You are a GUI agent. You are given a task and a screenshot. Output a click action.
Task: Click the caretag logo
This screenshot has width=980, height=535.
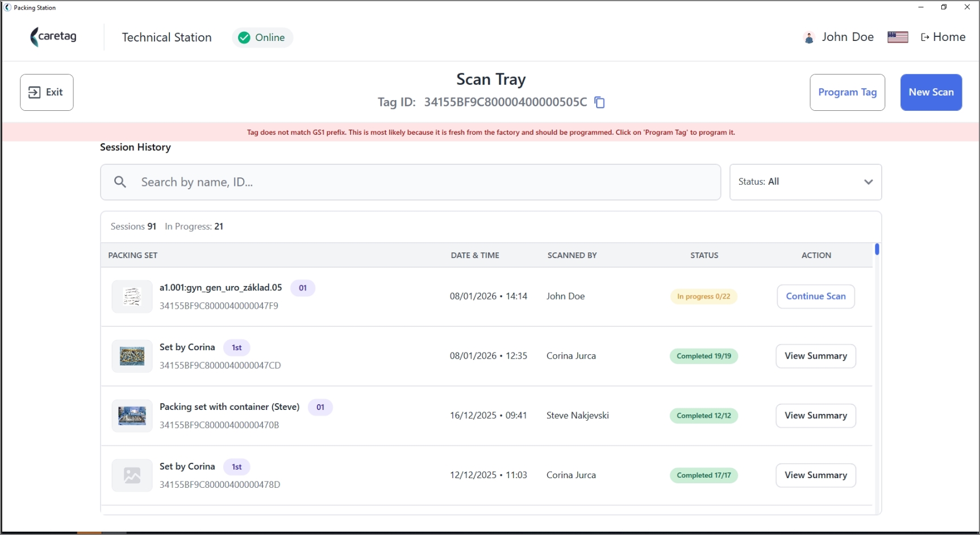click(x=53, y=37)
